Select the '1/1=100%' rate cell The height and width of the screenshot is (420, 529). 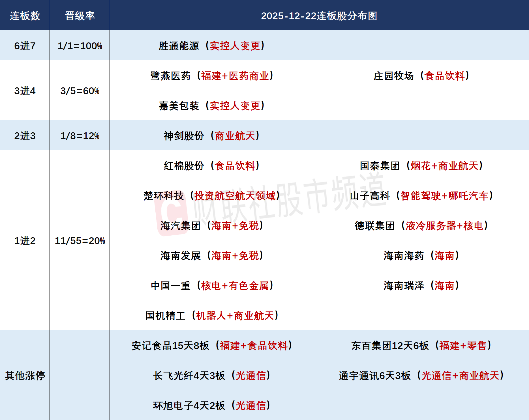point(80,46)
